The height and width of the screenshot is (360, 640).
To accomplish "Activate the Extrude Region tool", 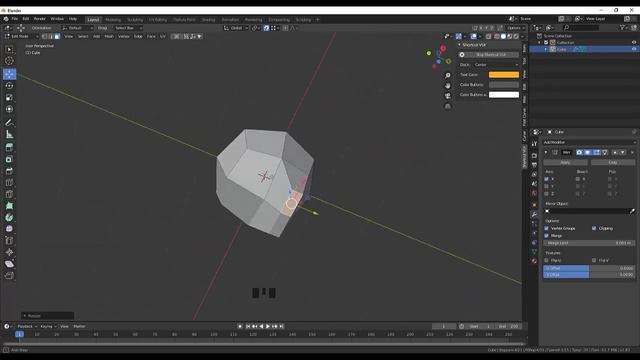I will click(x=9, y=147).
